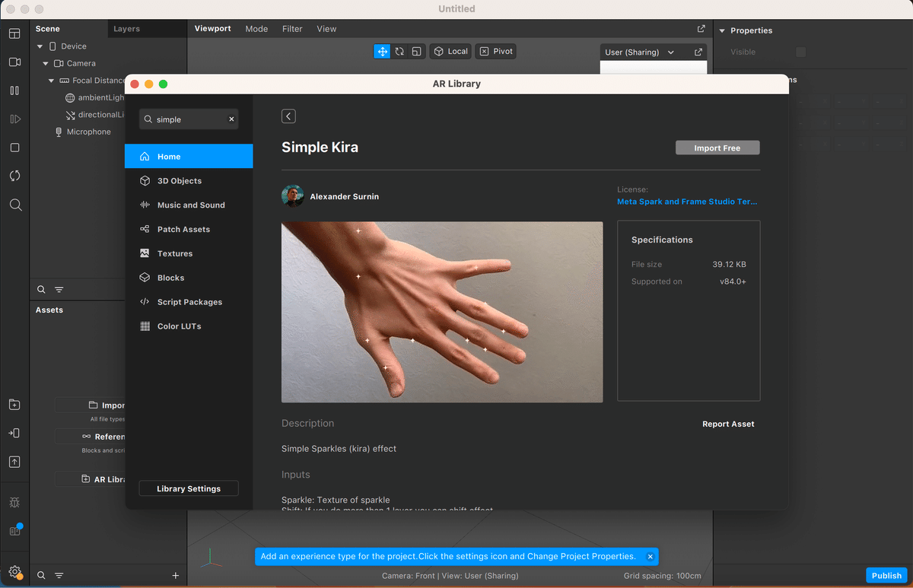Select the move manipulator tool in viewport
This screenshot has width=913, height=588.
[382, 51]
